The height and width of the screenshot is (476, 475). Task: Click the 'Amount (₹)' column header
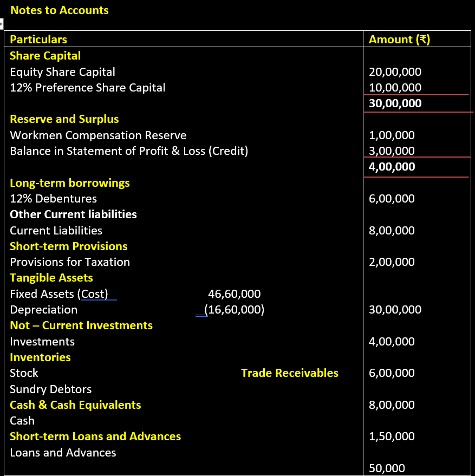pyautogui.click(x=399, y=39)
